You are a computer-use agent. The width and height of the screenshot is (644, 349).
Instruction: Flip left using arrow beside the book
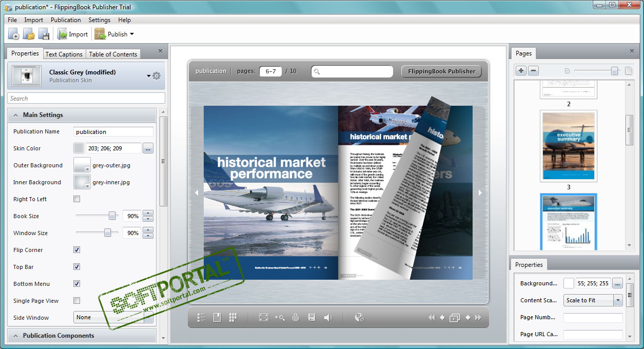pyautogui.click(x=196, y=193)
